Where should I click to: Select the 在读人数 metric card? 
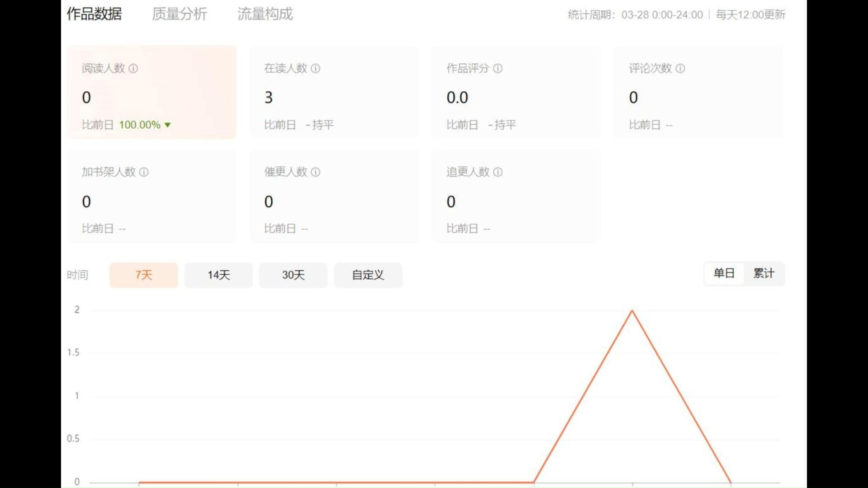point(334,92)
